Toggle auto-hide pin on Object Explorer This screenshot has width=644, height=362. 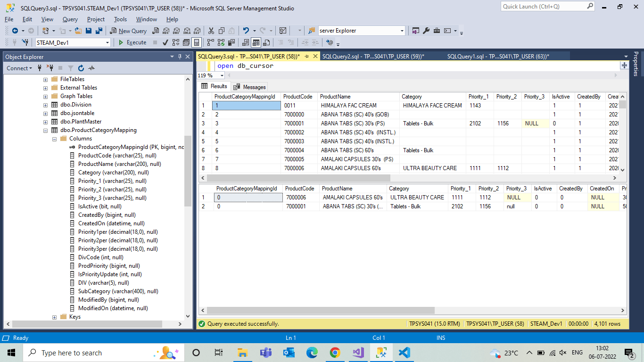(x=180, y=57)
